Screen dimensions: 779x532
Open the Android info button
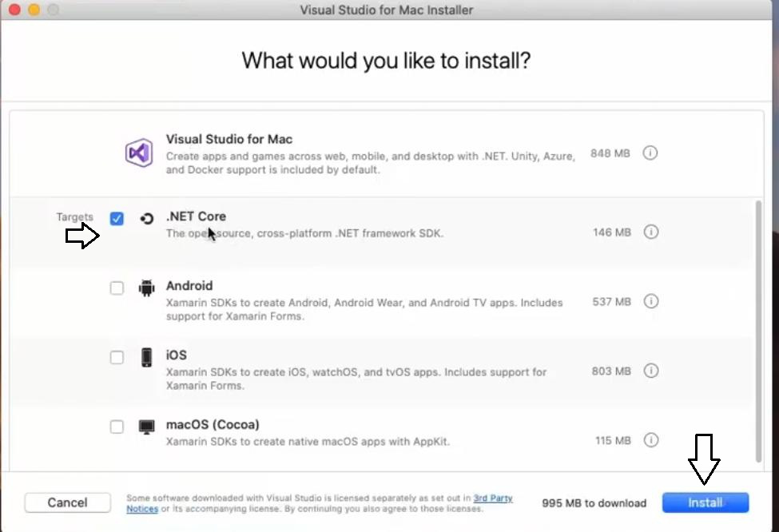coord(650,301)
